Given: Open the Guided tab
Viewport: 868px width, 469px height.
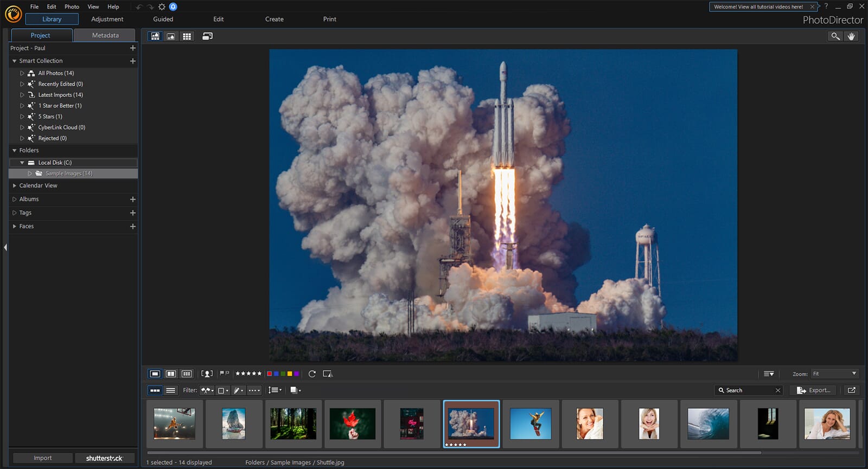Looking at the screenshot, I should 163,19.
